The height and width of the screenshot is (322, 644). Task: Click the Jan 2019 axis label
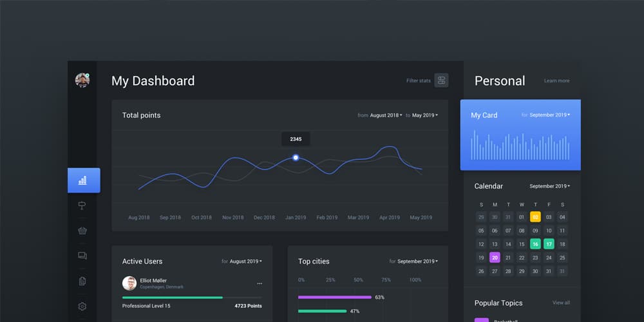pos(296,218)
